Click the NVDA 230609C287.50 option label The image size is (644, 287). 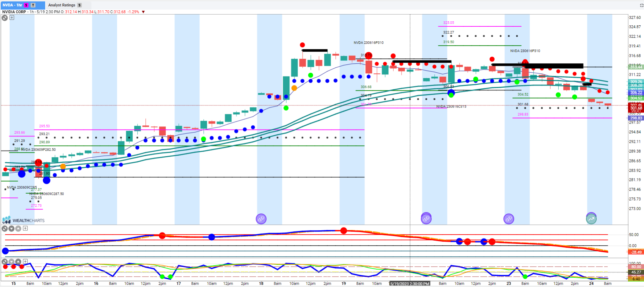coord(47,194)
